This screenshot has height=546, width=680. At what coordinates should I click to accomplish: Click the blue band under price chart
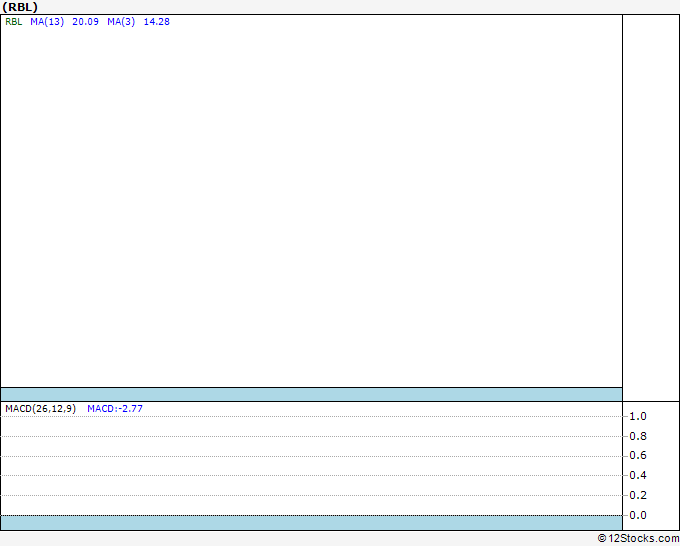[311, 394]
